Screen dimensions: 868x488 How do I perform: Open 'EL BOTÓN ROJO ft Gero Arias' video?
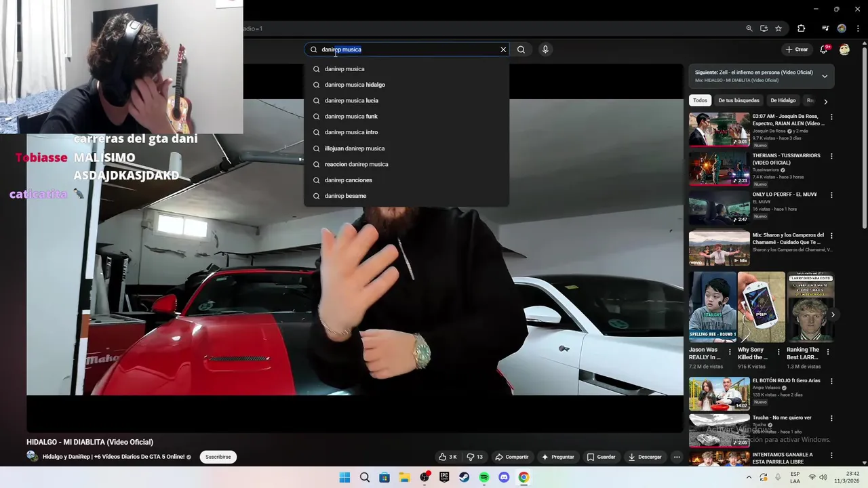click(x=719, y=394)
